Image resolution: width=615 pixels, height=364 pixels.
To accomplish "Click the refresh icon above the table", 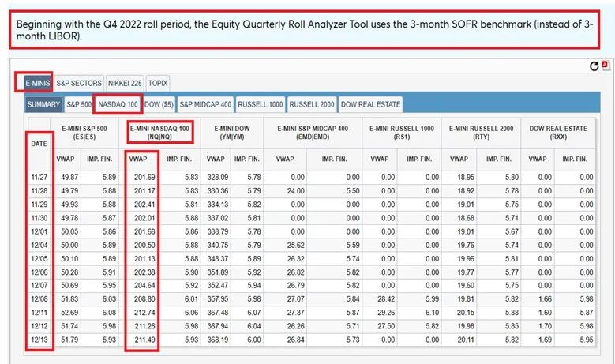I will point(593,67).
